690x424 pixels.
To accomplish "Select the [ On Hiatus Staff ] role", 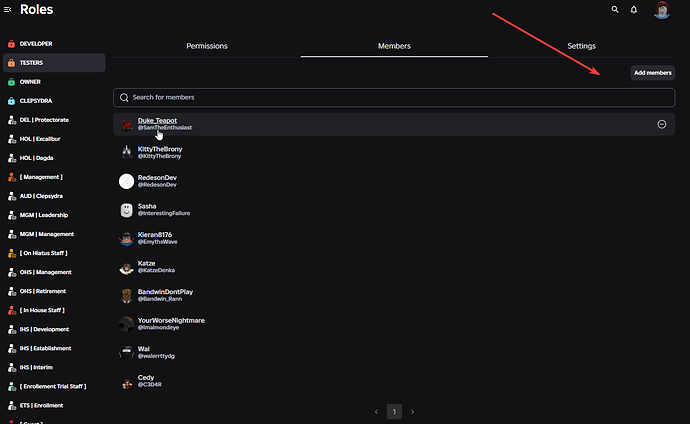I will pos(54,253).
